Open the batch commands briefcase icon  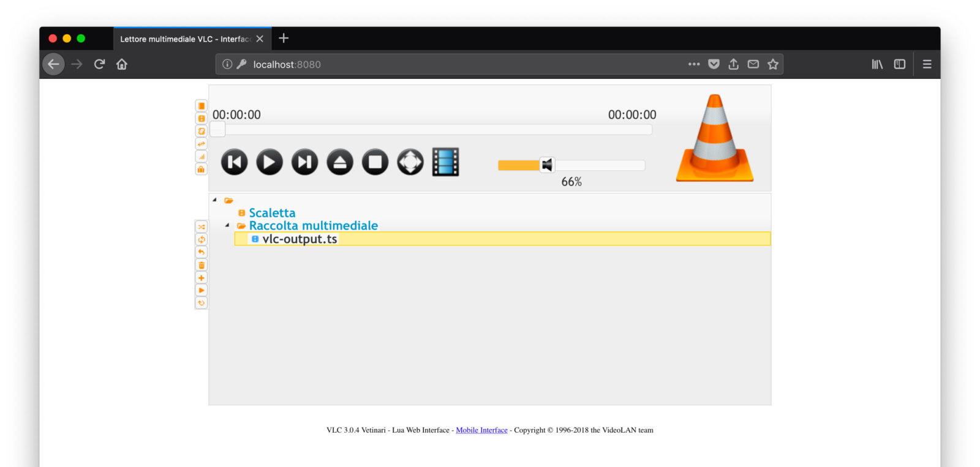(x=201, y=169)
